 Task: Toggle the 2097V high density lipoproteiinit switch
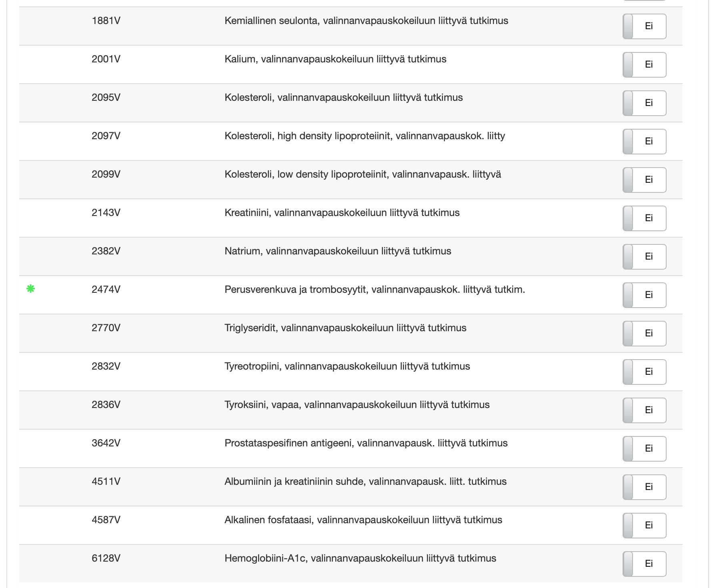tap(644, 142)
